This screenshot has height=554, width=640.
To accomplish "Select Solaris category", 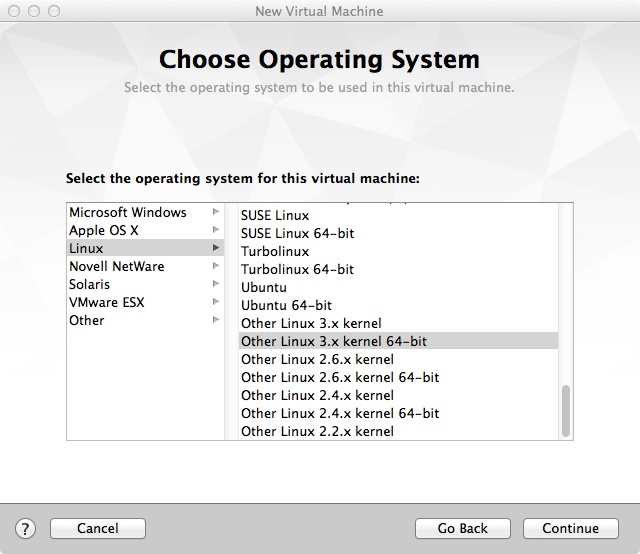I will pos(145,284).
